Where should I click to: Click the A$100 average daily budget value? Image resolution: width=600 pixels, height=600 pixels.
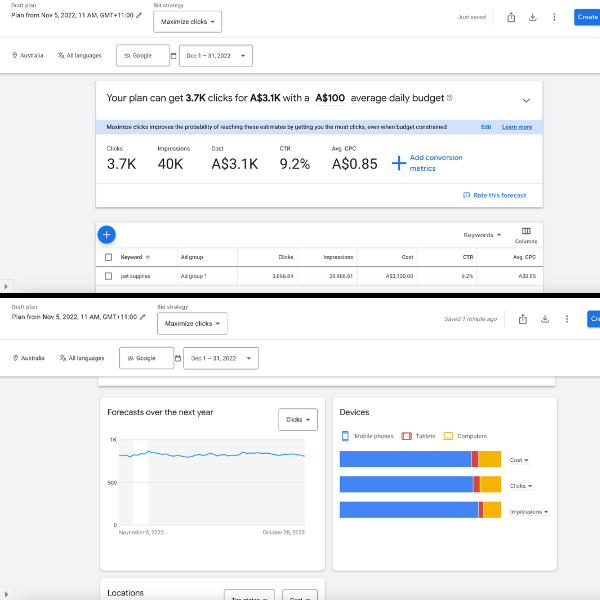330,98
